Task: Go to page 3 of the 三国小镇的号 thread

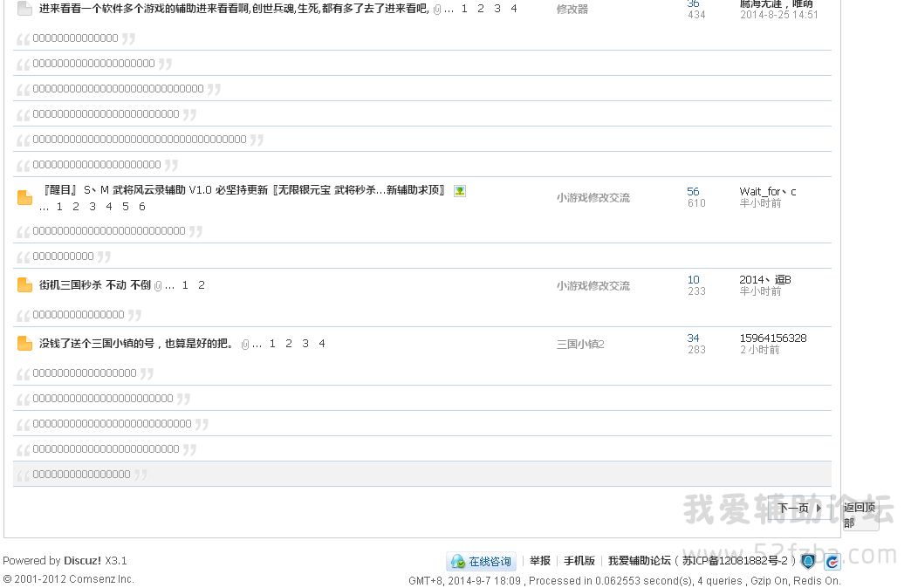Action: pyautogui.click(x=305, y=344)
